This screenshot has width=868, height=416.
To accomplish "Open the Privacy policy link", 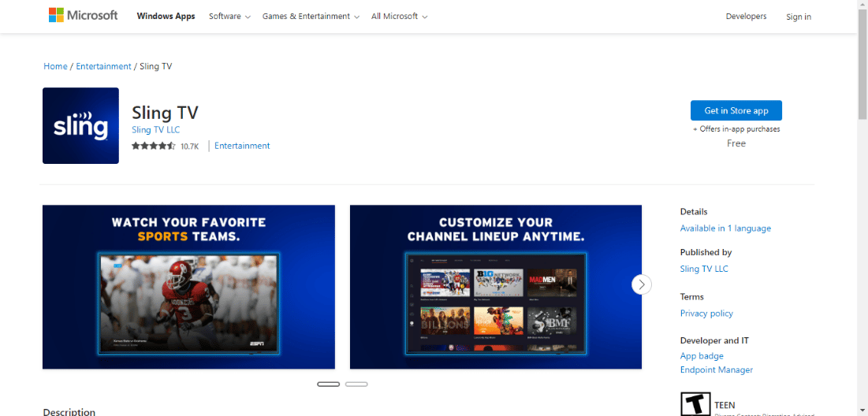I will tap(706, 313).
